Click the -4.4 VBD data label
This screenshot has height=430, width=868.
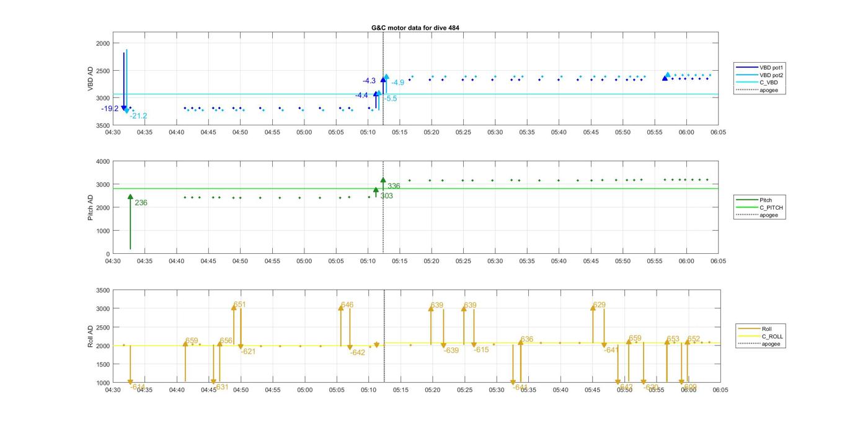point(361,96)
